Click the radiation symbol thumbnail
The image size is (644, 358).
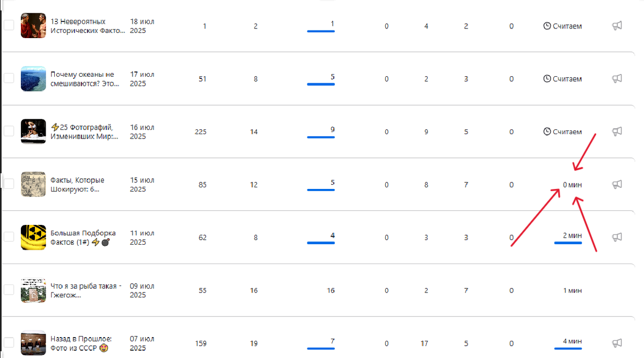33,237
